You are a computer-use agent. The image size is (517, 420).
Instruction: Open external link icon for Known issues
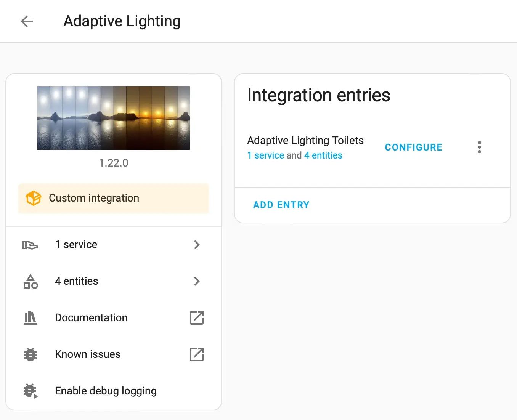[x=197, y=354]
